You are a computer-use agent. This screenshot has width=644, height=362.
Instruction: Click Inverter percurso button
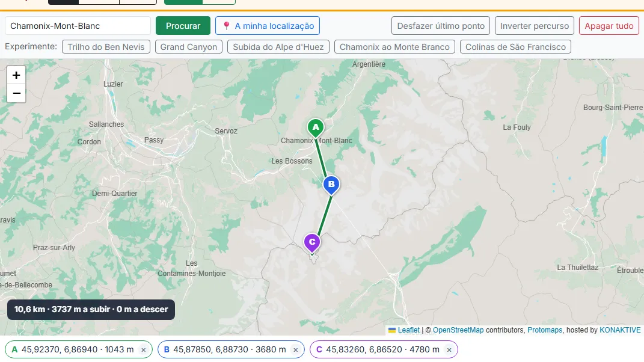click(535, 25)
